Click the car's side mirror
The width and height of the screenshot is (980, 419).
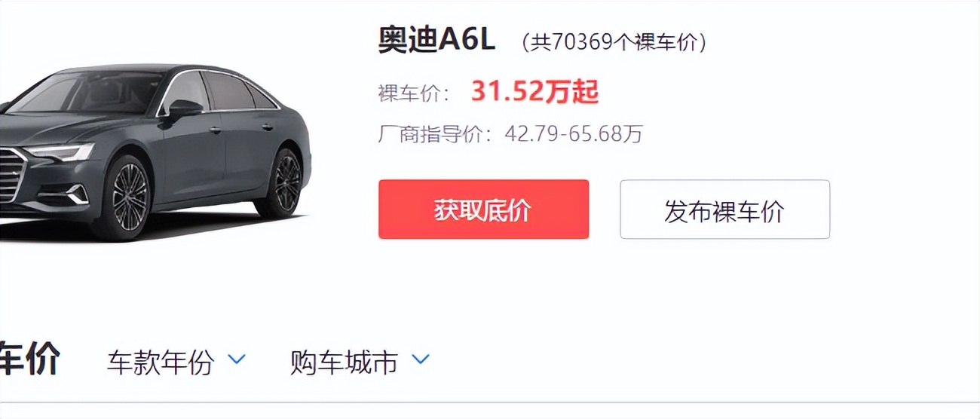pyautogui.click(x=183, y=110)
